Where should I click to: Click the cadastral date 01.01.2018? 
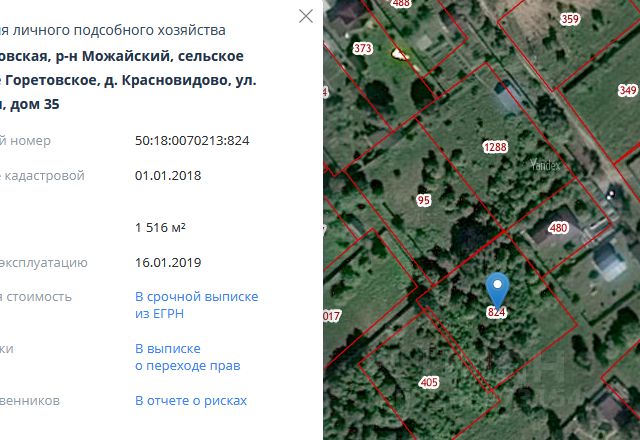point(168,176)
